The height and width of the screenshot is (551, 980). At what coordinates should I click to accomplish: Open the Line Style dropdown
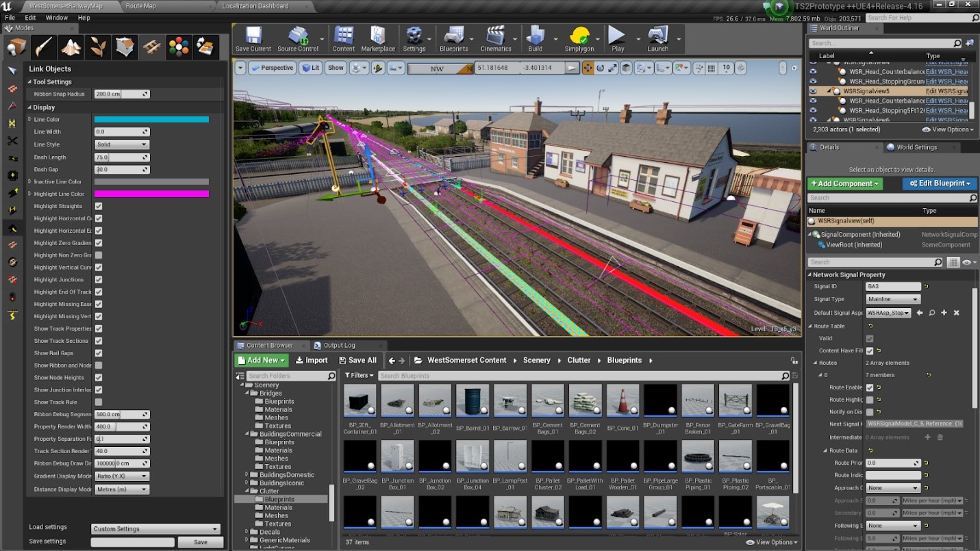pyautogui.click(x=121, y=144)
